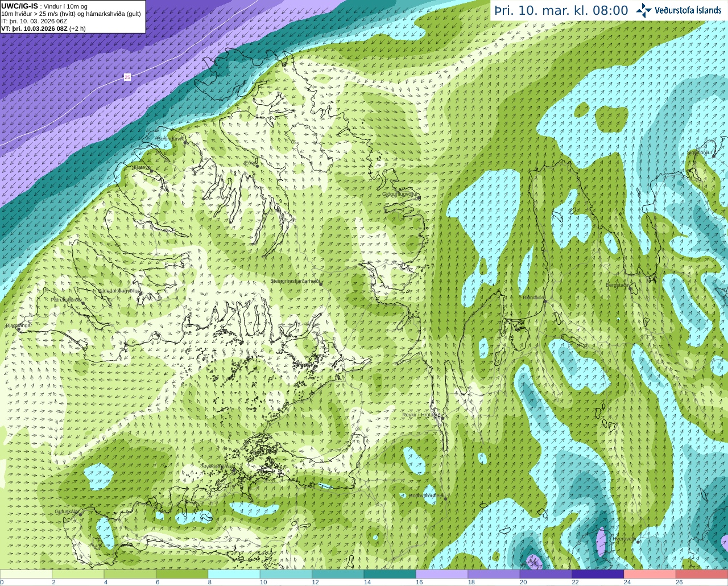Select the Bjargtangar station marker
Screen dimensions: 728x586
click(19, 329)
